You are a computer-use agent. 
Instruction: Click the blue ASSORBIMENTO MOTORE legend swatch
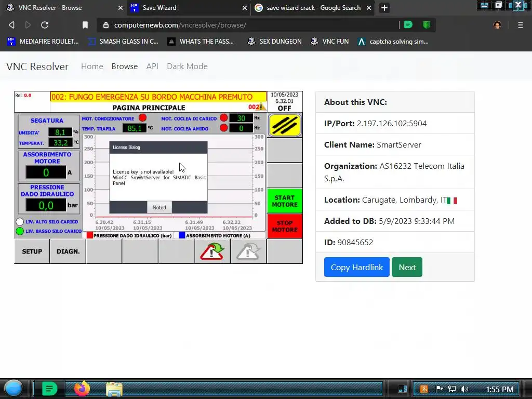coord(182,235)
